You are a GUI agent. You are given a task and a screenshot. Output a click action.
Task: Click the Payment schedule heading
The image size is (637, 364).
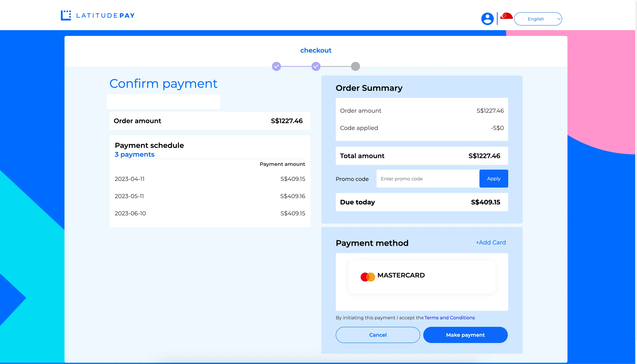149,146
